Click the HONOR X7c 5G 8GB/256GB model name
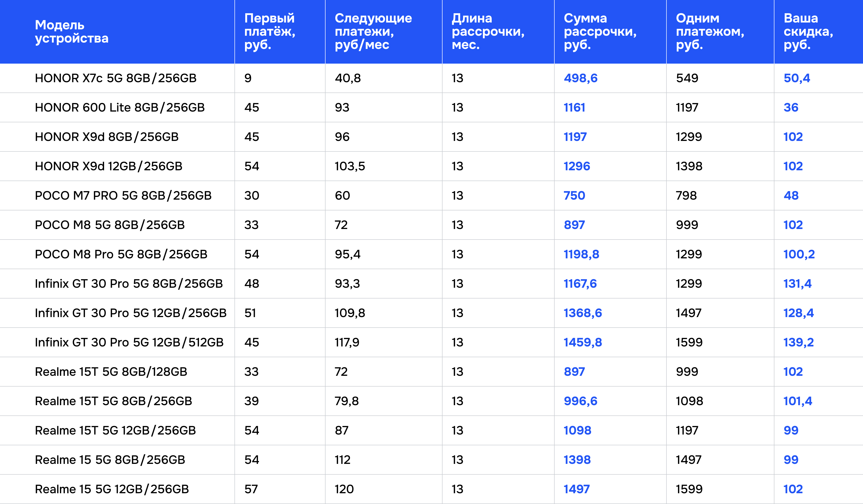This screenshot has height=504, width=863. [116, 78]
